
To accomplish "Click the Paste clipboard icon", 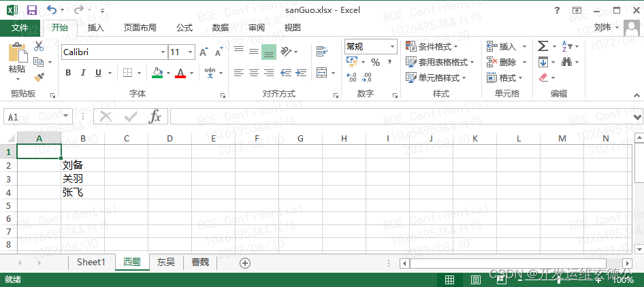I will 17,52.
